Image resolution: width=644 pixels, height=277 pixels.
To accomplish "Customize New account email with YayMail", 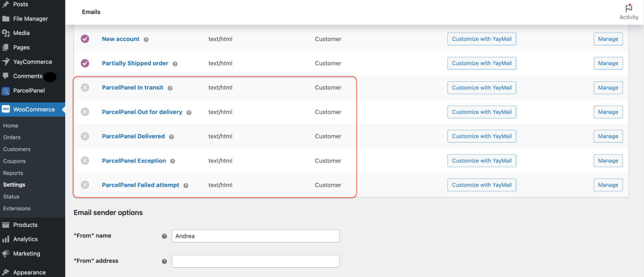I will coord(482,39).
